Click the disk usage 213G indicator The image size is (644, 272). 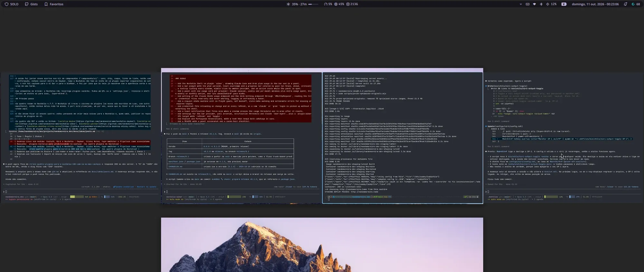tap(352, 4)
